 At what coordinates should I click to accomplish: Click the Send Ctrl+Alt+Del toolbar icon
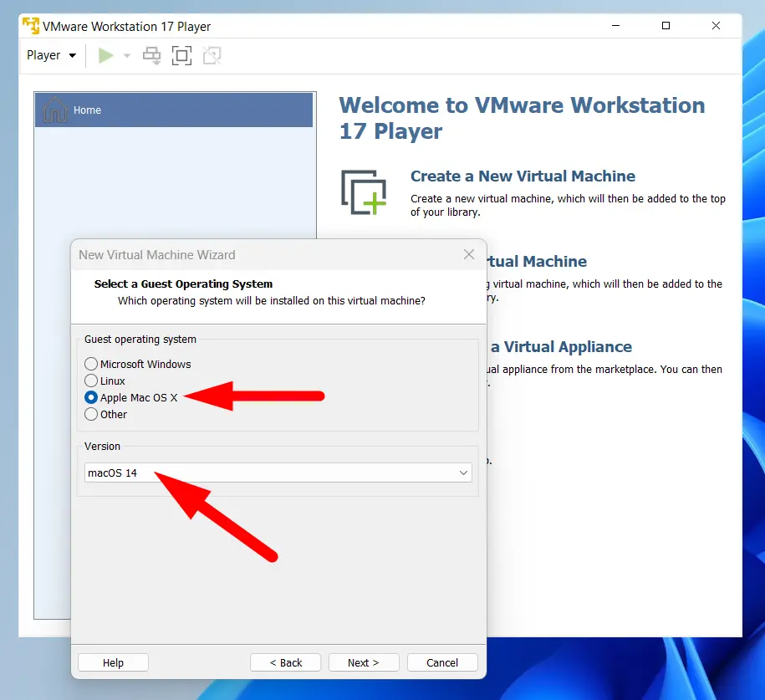pyautogui.click(x=151, y=56)
